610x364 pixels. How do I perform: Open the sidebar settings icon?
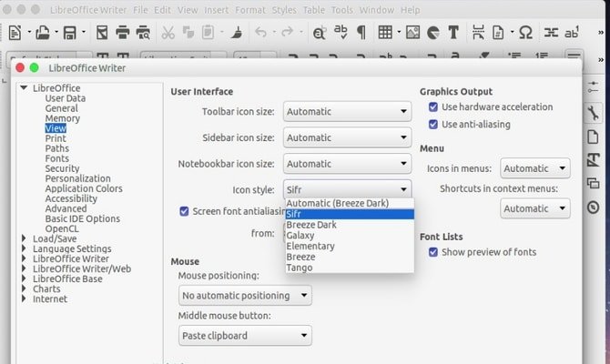pyautogui.click(x=593, y=86)
